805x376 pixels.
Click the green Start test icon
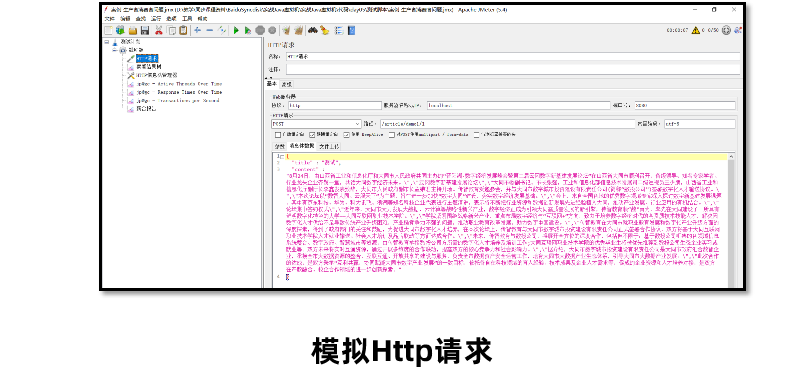[236, 30]
